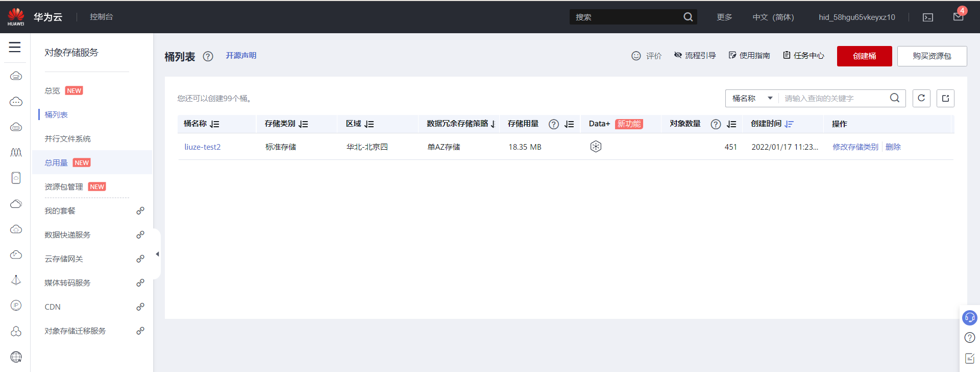Screen dimensions: 980x372
Task: Click the export bucket list icon
Action: click(x=945, y=98)
